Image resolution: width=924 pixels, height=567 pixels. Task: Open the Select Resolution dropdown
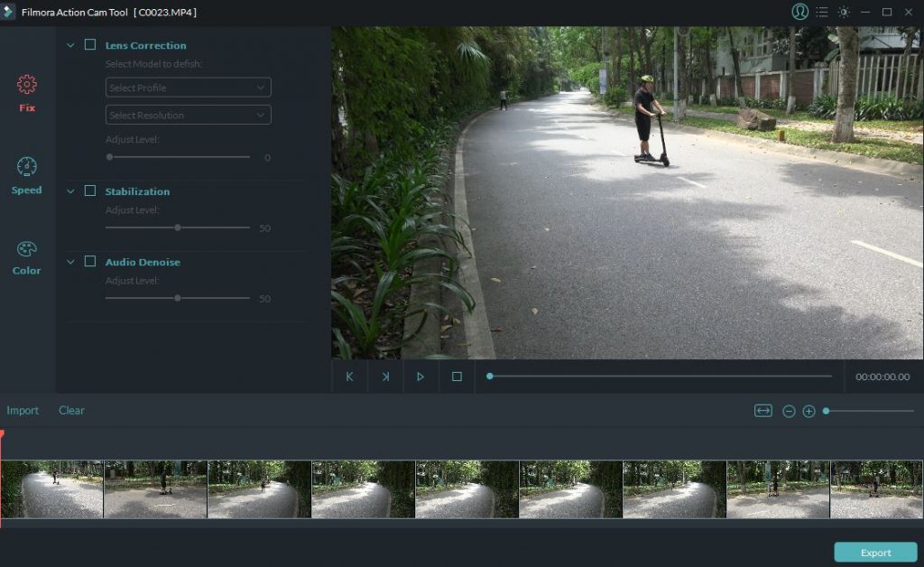pos(187,115)
